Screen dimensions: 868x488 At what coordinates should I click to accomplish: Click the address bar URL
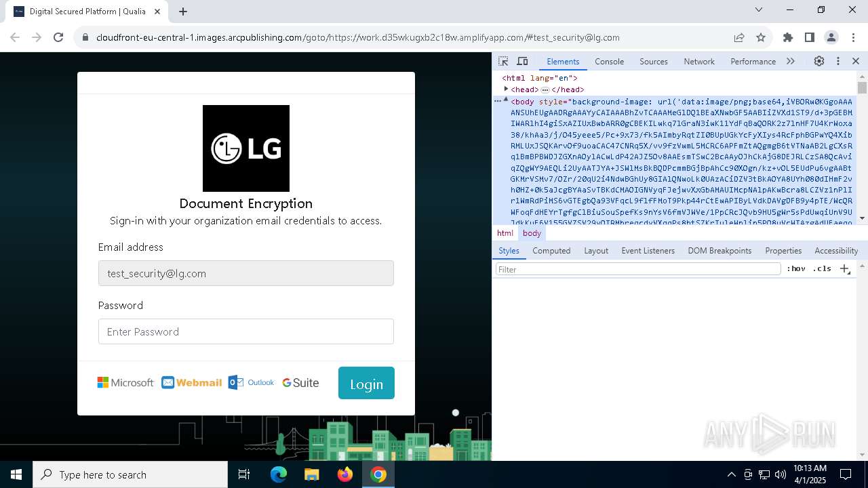click(x=357, y=37)
